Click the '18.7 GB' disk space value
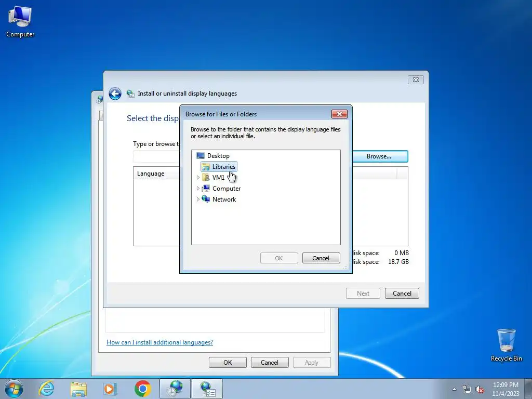The image size is (532, 399). tap(398, 262)
